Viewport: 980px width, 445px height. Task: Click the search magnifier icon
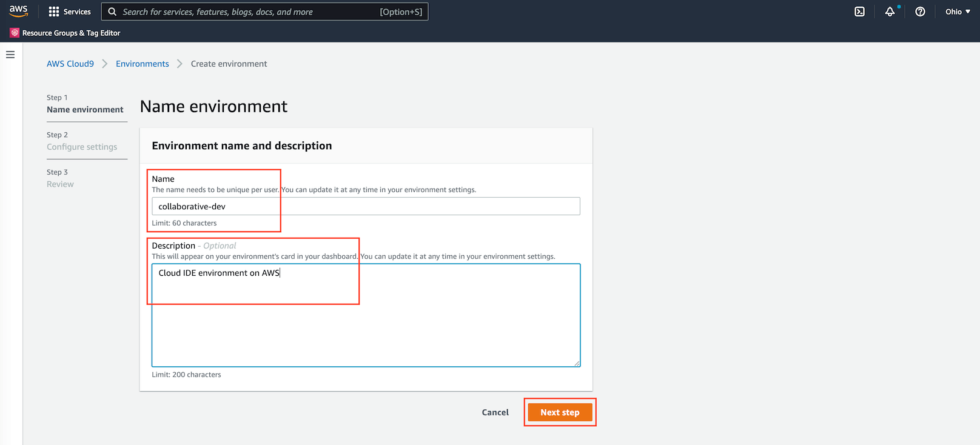(x=112, y=12)
